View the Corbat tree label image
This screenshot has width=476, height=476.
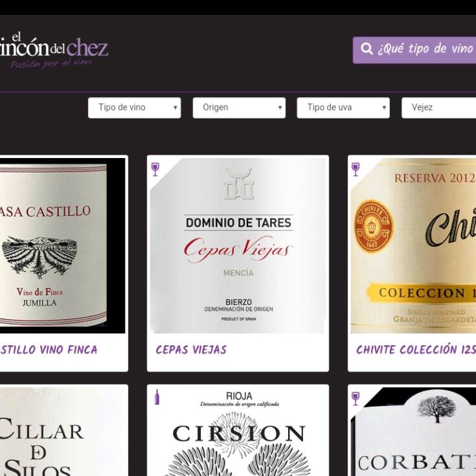click(413, 432)
